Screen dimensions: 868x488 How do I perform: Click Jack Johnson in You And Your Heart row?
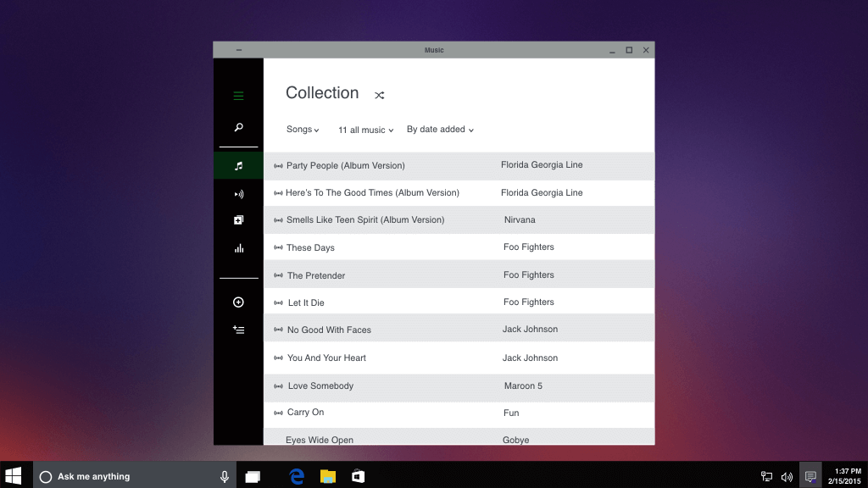pyautogui.click(x=530, y=358)
